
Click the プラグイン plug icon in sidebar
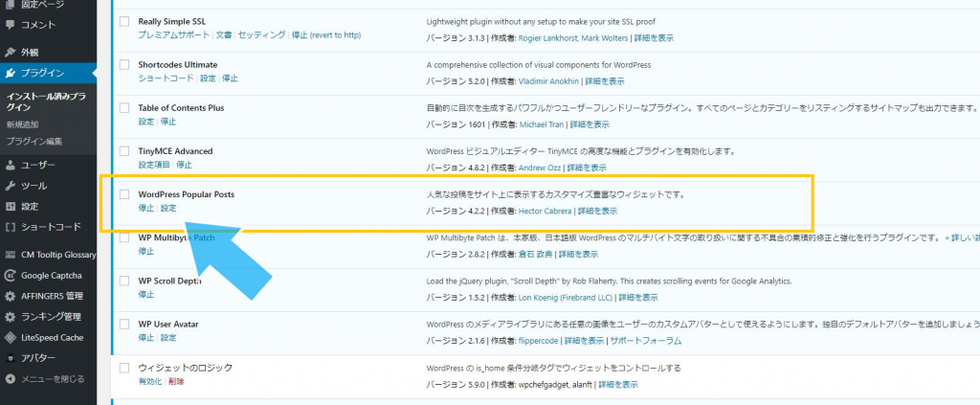[10, 73]
